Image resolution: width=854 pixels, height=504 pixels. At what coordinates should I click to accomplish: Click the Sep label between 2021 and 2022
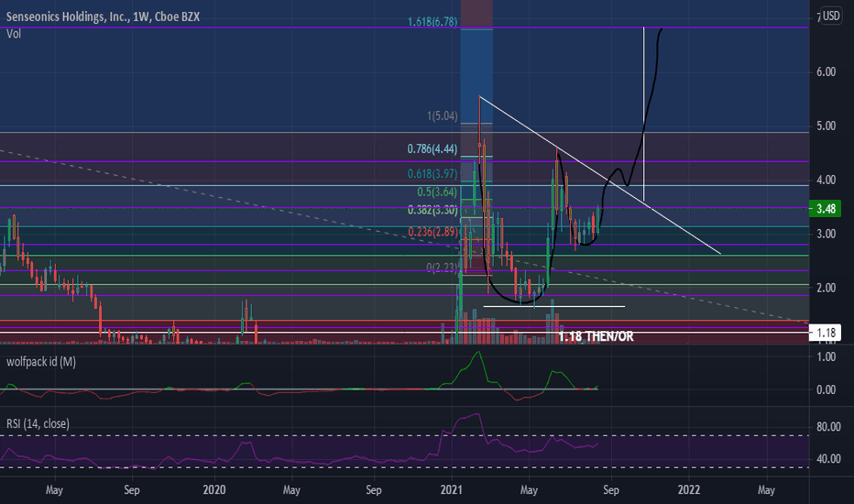[x=610, y=490]
